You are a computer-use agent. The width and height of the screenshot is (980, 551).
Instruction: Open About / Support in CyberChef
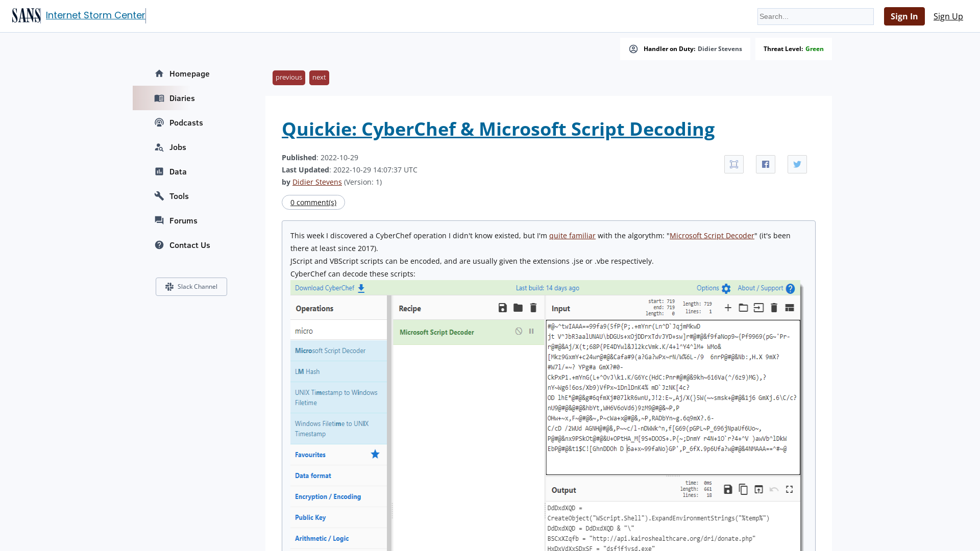(760, 288)
